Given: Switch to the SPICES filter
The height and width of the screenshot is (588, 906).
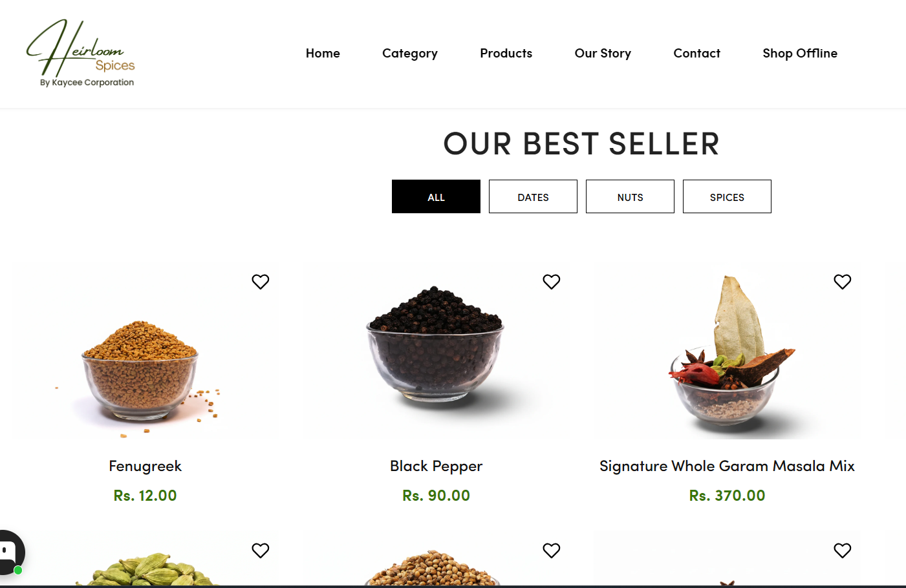Looking at the screenshot, I should tap(727, 196).
